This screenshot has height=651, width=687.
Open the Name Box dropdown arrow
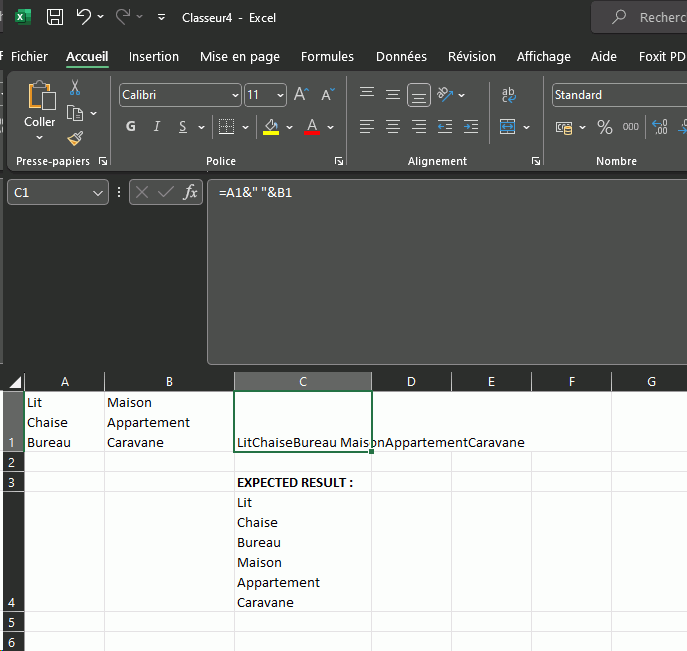[x=98, y=192]
